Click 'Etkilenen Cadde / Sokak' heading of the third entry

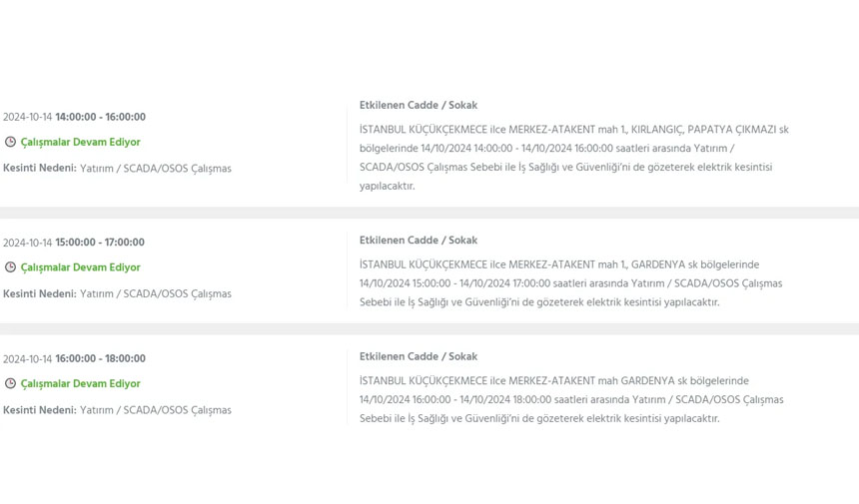418,356
